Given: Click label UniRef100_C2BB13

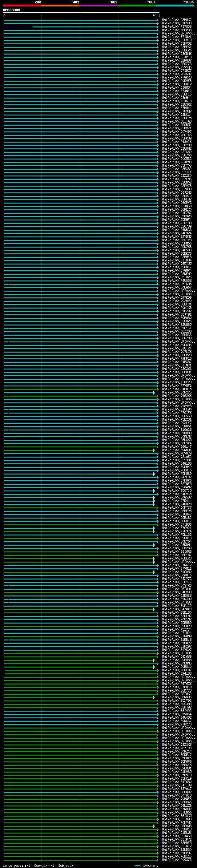Looking at the screenshot, I should (177, 829).
